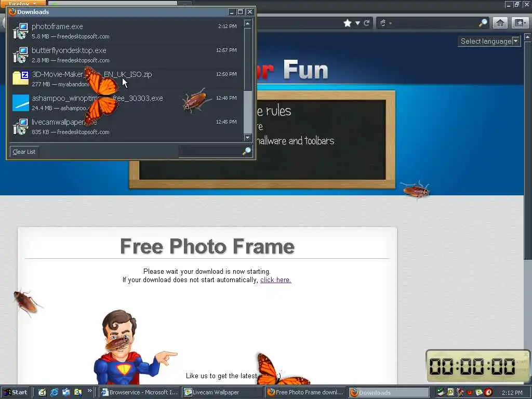Bookmark this page with the star icon
This screenshot has width=532, height=399.
click(348, 23)
